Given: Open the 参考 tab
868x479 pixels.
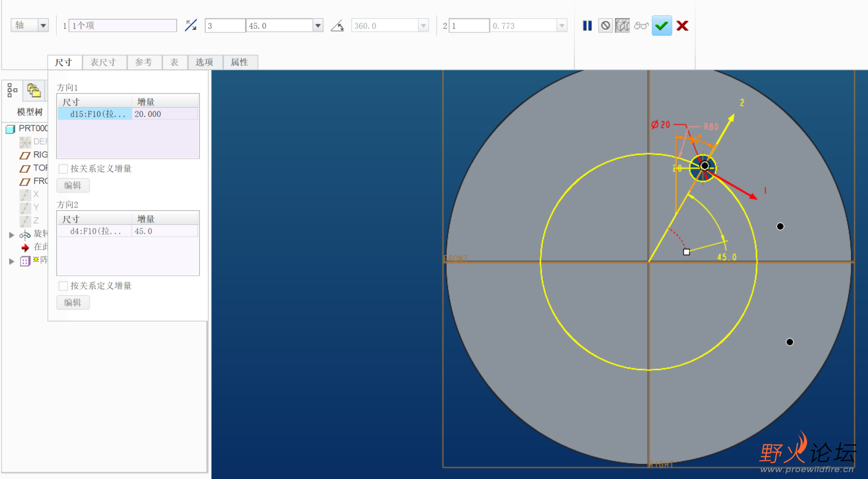Looking at the screenshot, I should [144, 62].
